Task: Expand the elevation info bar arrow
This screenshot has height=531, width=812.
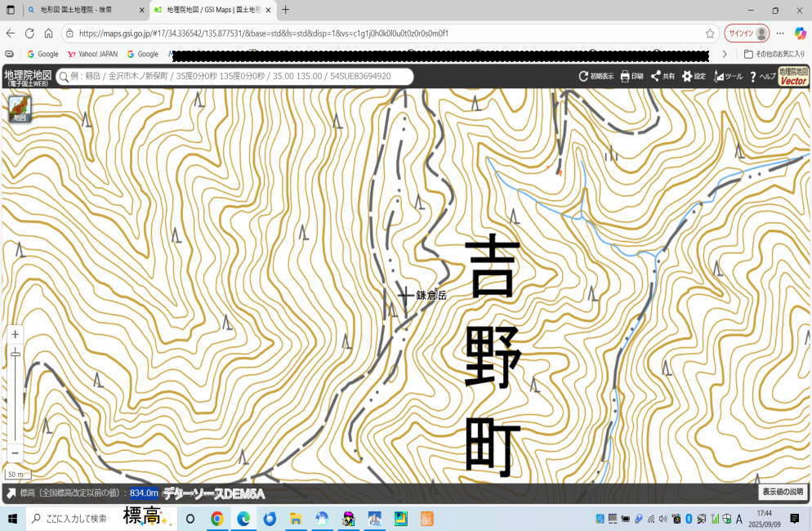Action: [11, 493]
